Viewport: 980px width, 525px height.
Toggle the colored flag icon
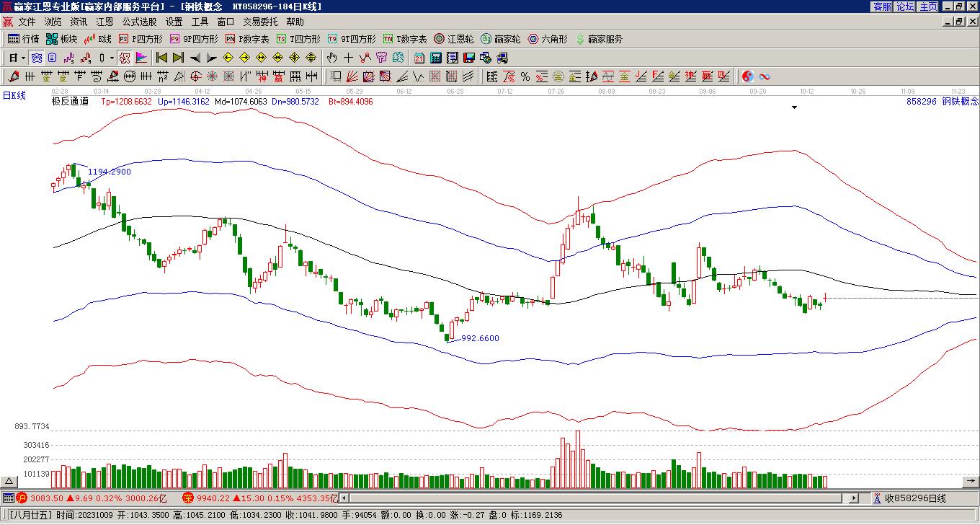pyautogui.click(x=141, y=58)
